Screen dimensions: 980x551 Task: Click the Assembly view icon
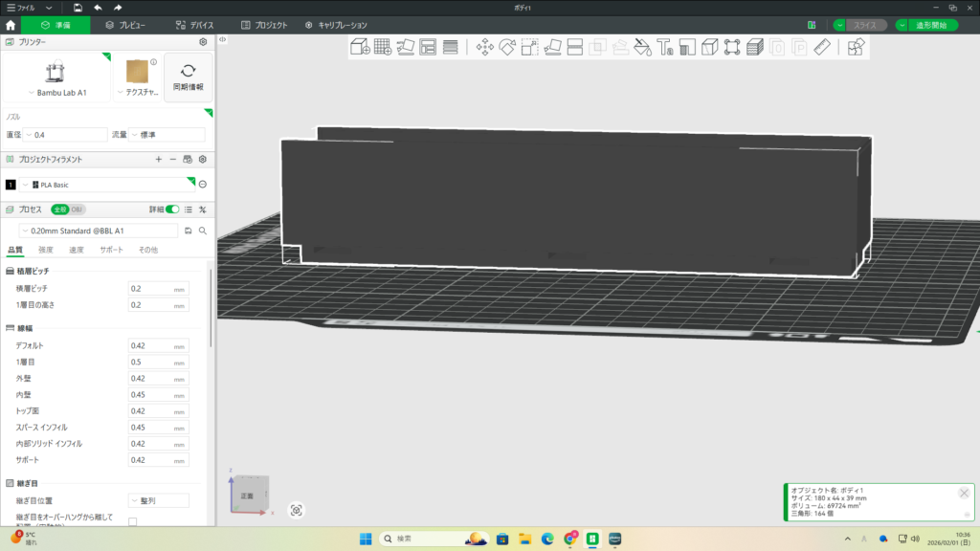857,47
